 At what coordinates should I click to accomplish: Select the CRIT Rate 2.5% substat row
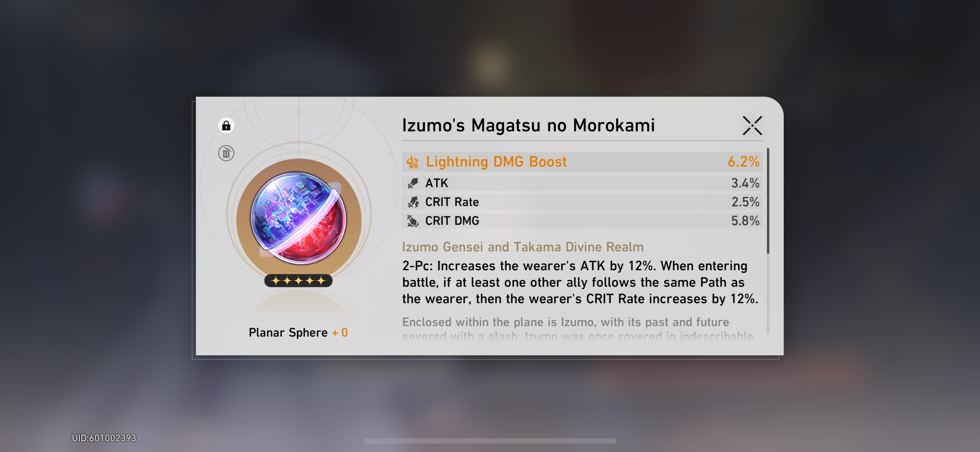582,202
